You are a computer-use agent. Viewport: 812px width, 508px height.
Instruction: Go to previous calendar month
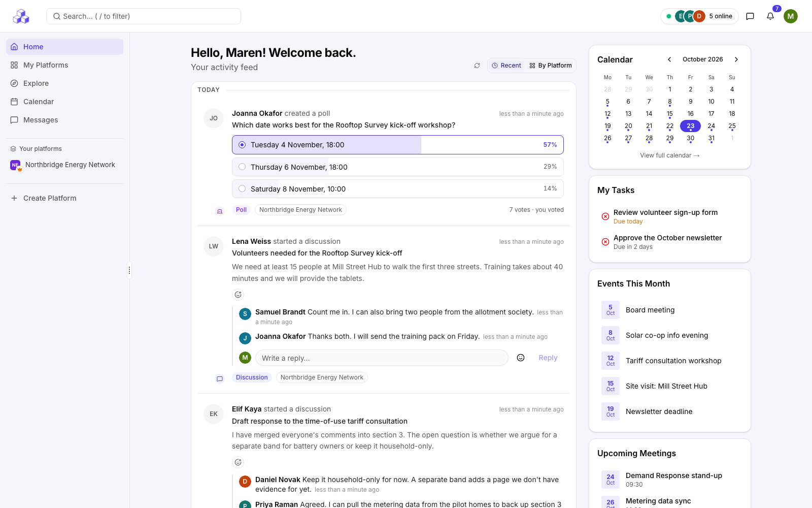669,59
